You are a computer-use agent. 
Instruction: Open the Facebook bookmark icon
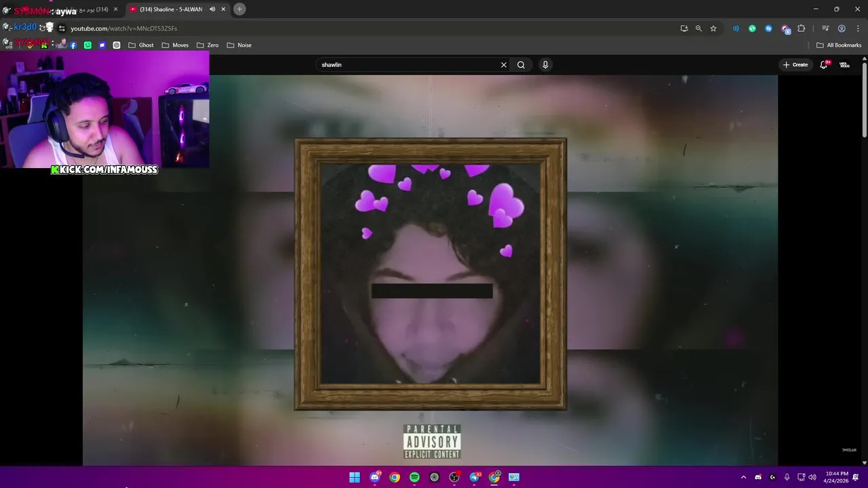coord(73,45)
